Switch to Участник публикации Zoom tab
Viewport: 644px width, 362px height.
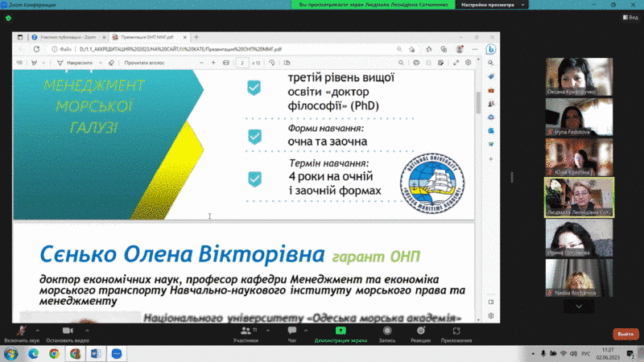coord(68,37)
